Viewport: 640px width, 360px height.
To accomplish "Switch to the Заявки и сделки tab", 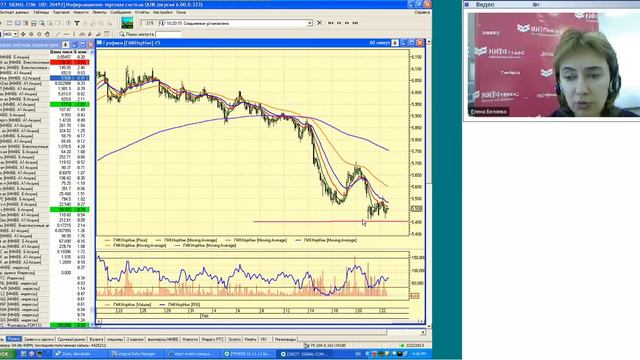I will 39,339.
